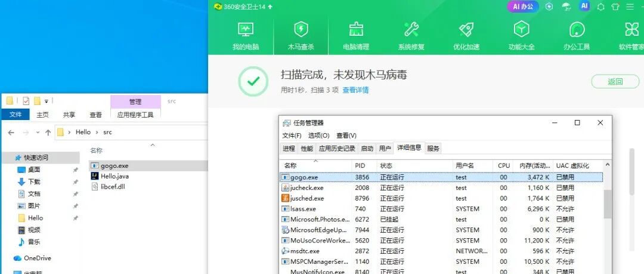Image resolution: width=644 pixels, height=274 pixels.
Task: Select jucheck.exe process row
Action: [x=441, y=187]
